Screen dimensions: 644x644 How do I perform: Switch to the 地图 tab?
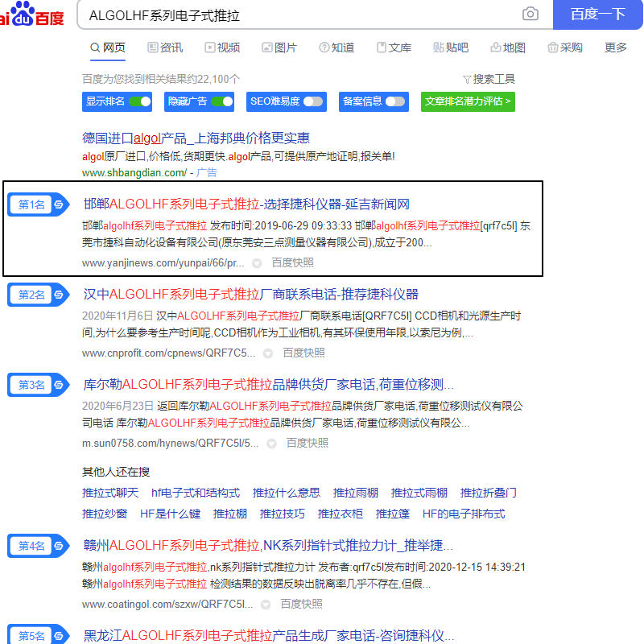pyautogui.click(x=508, y=47)
